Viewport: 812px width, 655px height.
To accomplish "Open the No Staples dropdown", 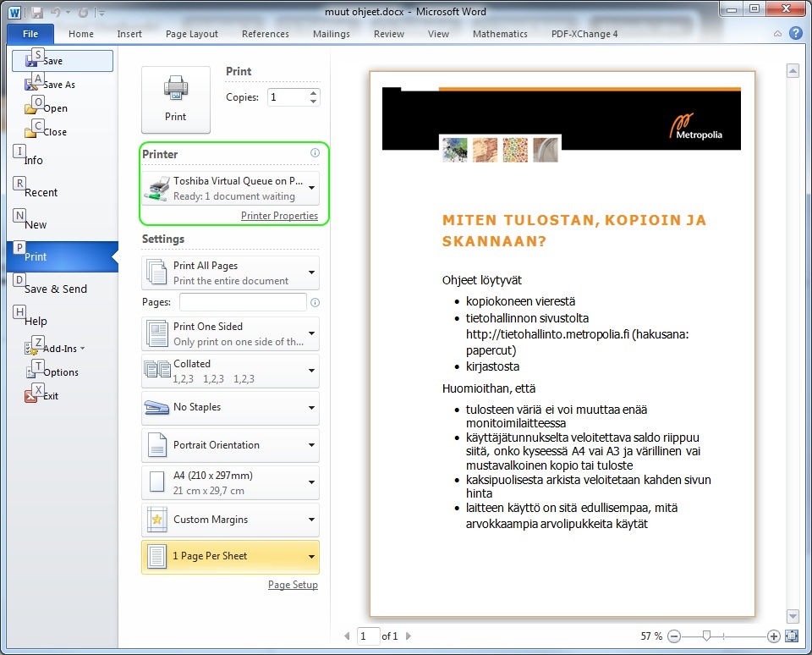I will click(230, 408).
